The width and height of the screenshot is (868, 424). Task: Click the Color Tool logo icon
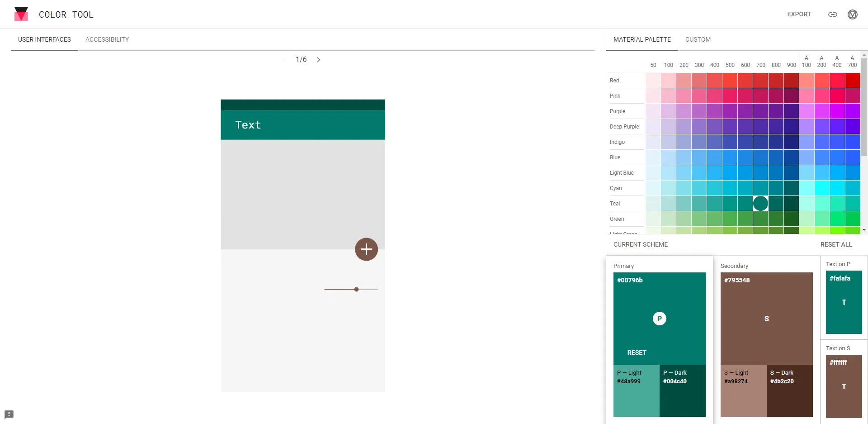21,14
